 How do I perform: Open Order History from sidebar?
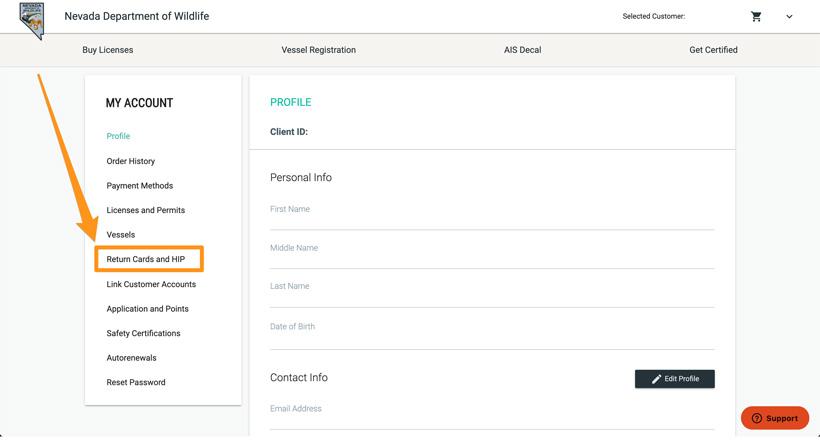[131, 161]
